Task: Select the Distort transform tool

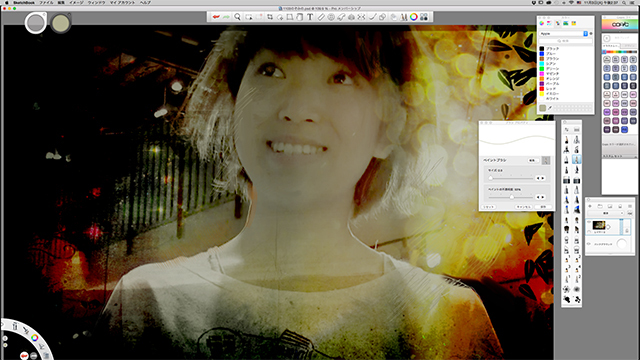Action: pyautogui.click(x=289, y=17)
